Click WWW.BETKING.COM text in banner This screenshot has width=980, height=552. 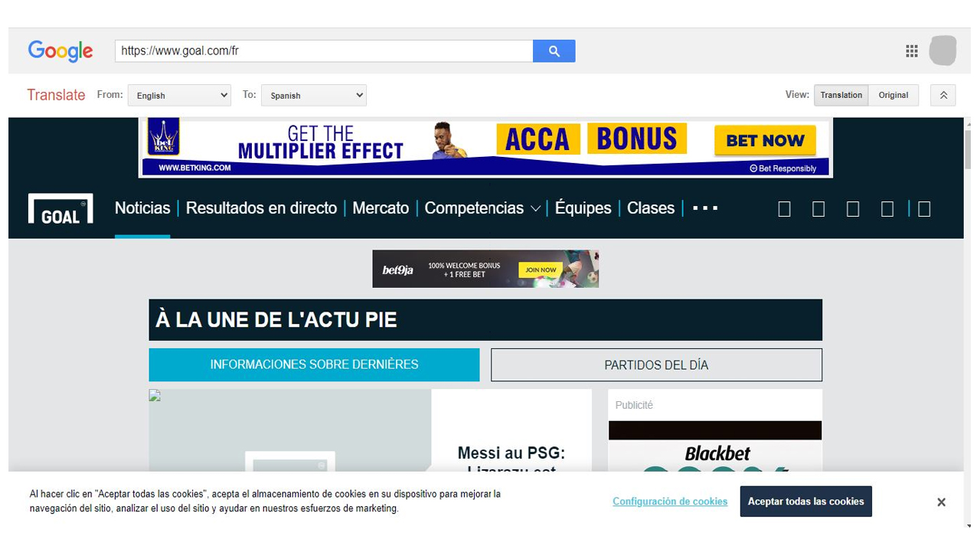point(194,168)
